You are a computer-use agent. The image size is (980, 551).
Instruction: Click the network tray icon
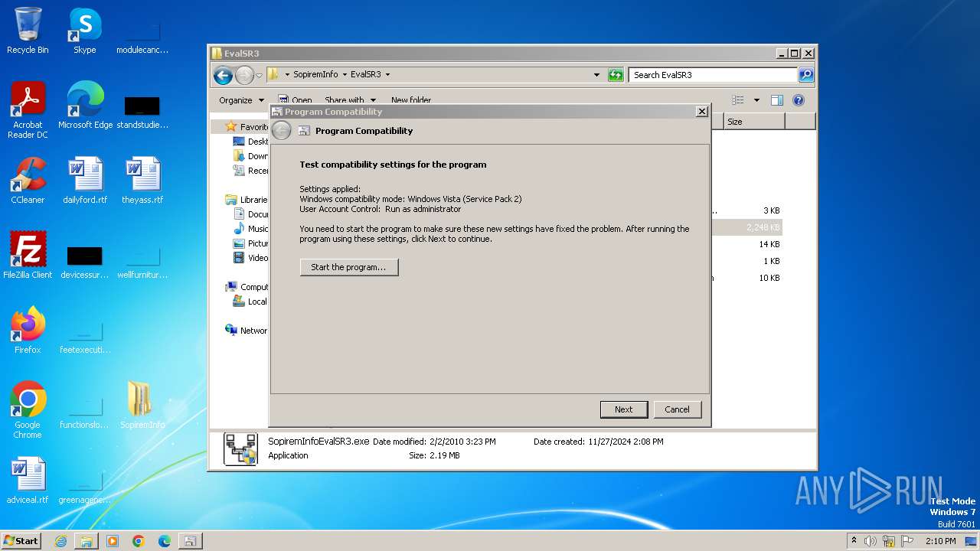(889, 541)
